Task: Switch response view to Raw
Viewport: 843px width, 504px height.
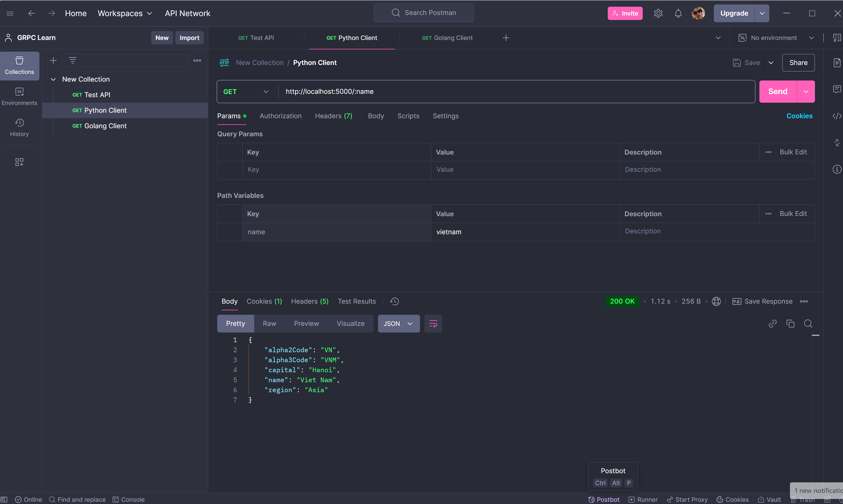Action: 269,324
